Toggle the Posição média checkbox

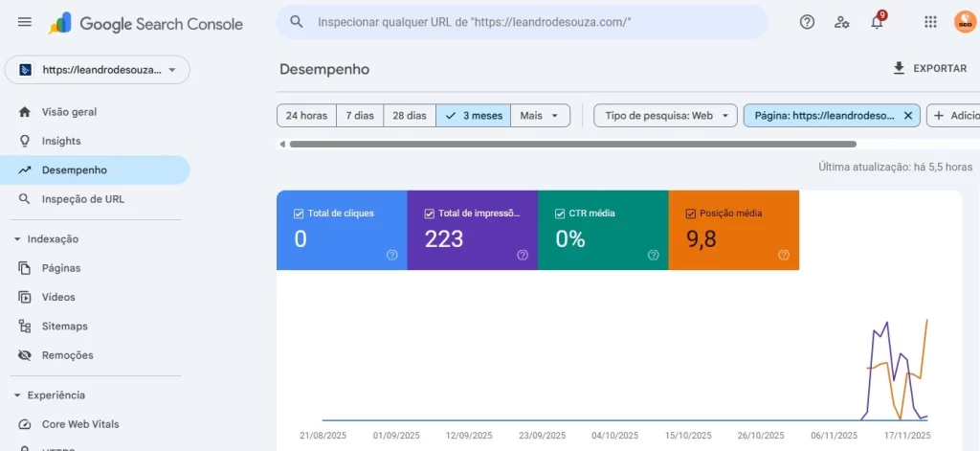pos(690,214)
